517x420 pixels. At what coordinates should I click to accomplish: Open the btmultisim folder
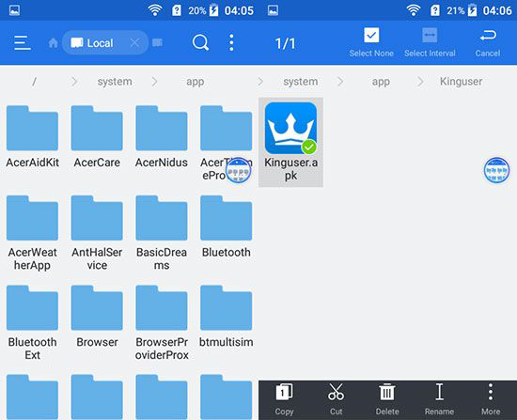point(227,317)
